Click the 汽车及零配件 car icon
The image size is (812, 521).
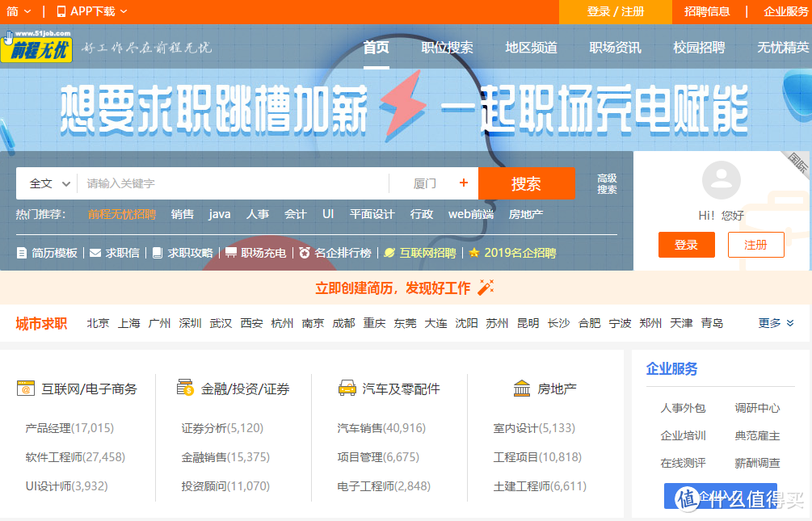tap(347, 388)
